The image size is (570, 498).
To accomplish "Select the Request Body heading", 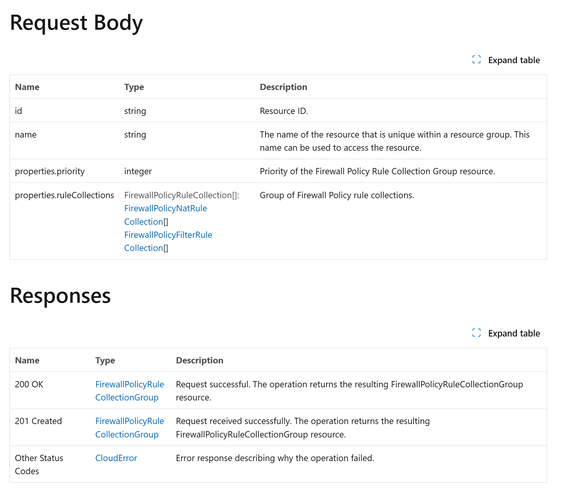I will (x=76, y=23).
